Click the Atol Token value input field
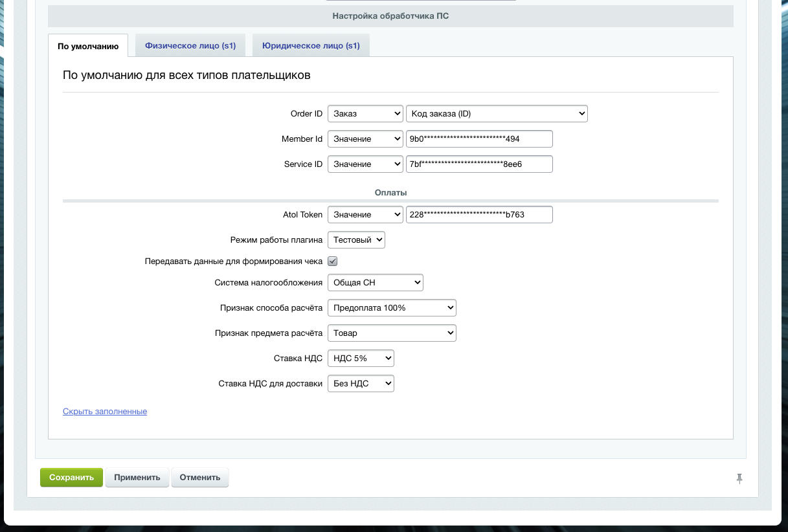The image size is (788, 532). 478,215
